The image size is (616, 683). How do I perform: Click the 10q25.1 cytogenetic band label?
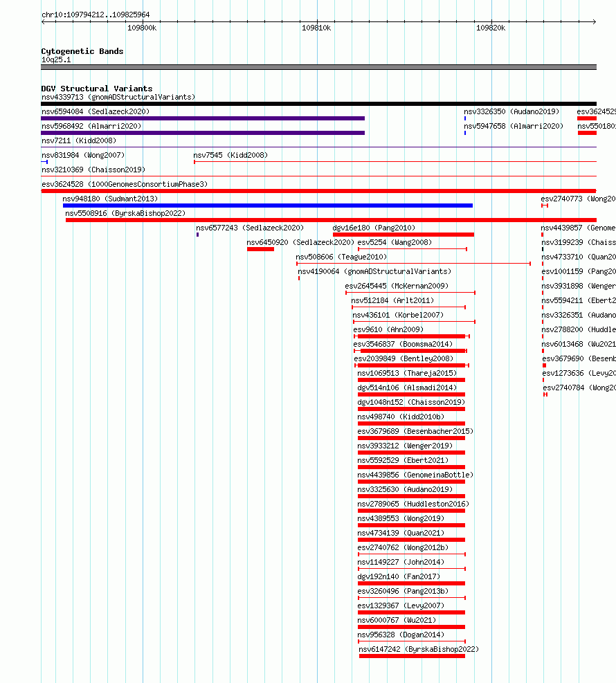[56, 60]
